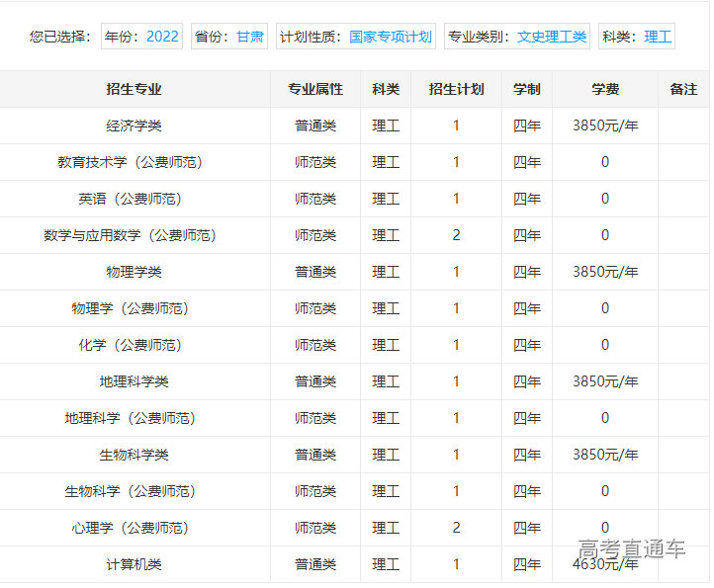Select the 生物科学类 major row
714x588 pixels.
pyautogui.click(x=134, y=455)
